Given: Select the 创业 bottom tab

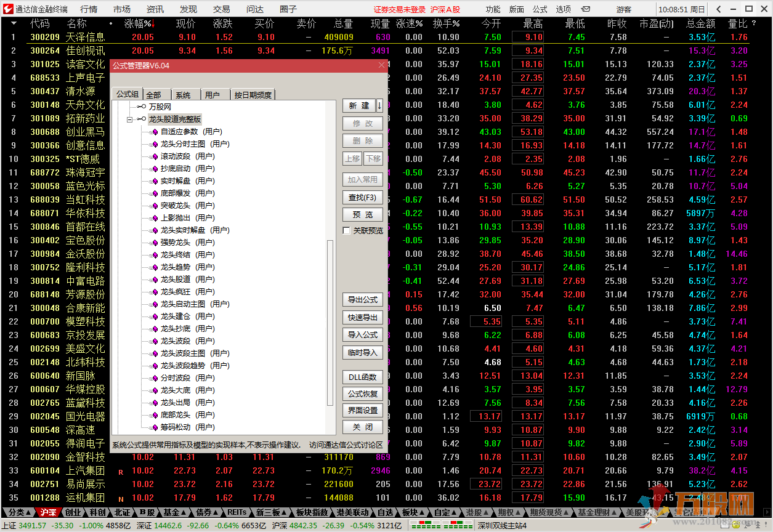Looking at the screenshot, I should [x=73, y=512].
